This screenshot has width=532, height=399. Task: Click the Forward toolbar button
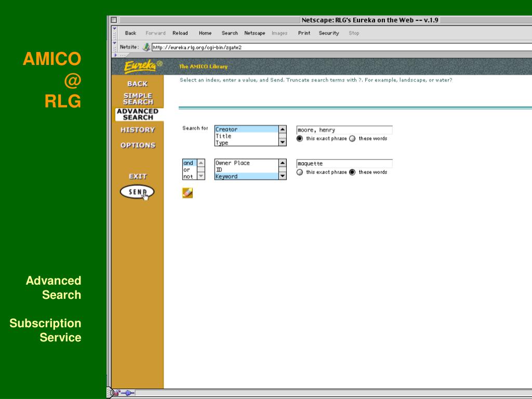point(155,33)
